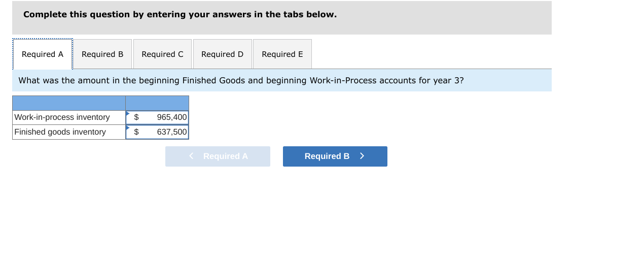Click the right chevron on Required B button
Screen dimensions: 644x257
click(x=362, y=156)
